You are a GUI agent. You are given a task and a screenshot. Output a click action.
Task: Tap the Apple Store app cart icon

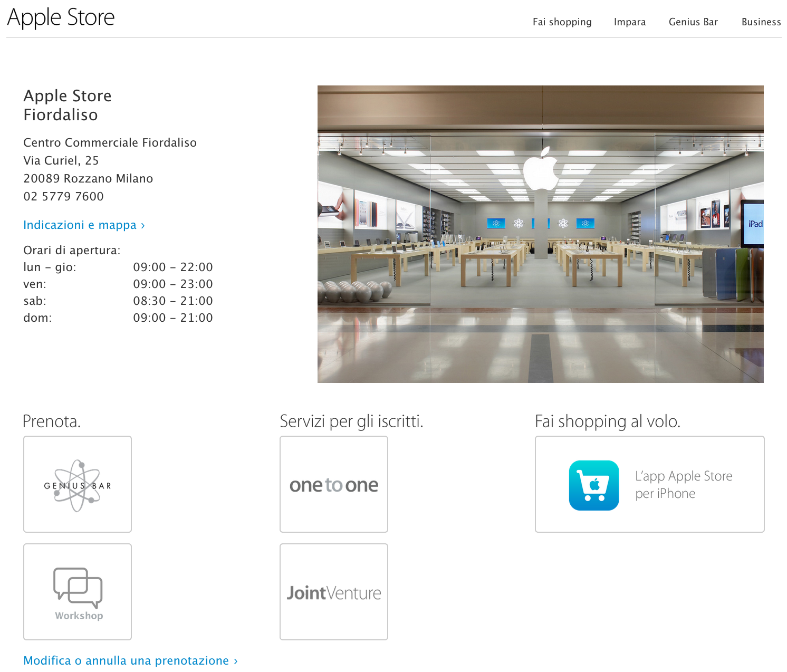[594, 485]
